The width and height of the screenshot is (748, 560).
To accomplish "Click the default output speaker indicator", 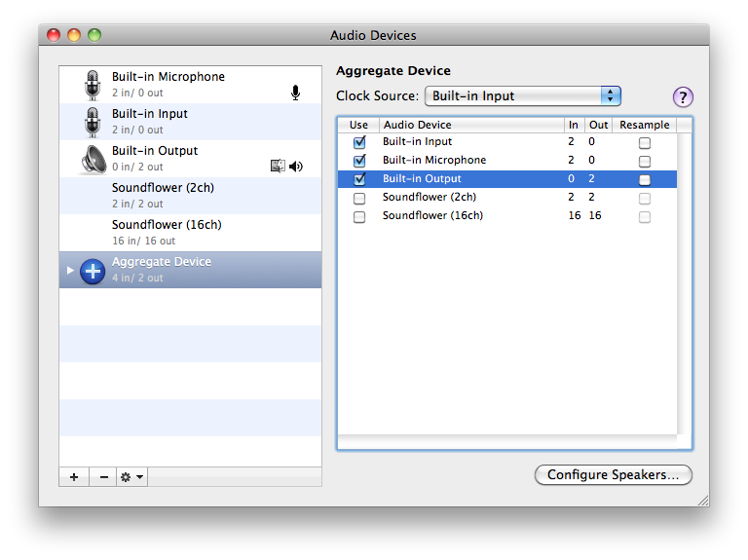I will click(296, 167).
